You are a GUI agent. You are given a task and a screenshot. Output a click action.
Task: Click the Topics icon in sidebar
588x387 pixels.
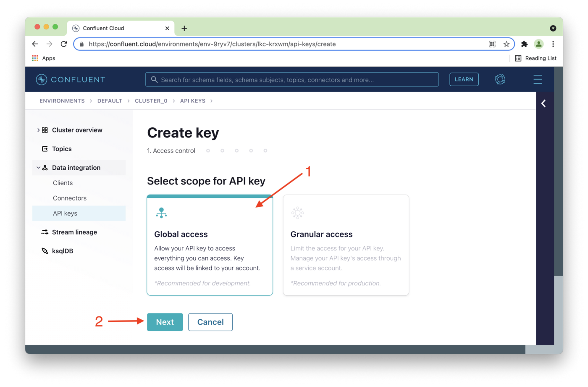tap(45, 149)
